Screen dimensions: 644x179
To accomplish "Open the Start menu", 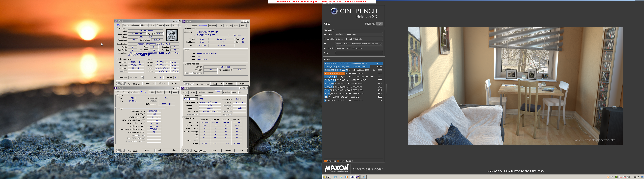I will pyautogui.click(x=327, y=177).
